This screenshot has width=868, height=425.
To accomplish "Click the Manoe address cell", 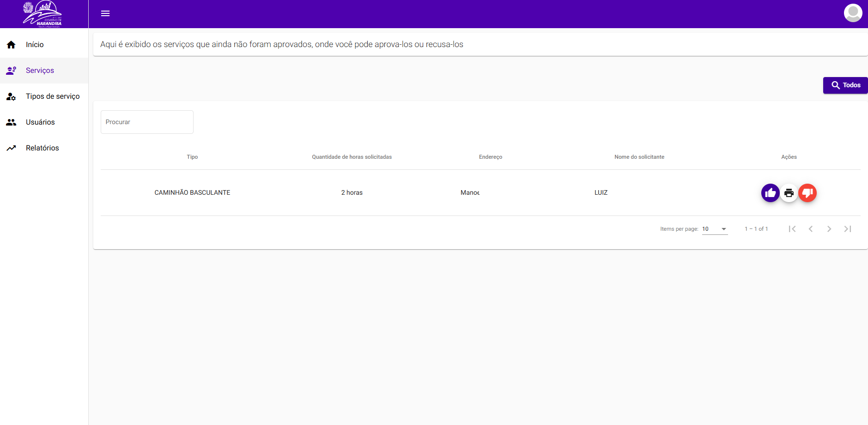I will point(470,192).
